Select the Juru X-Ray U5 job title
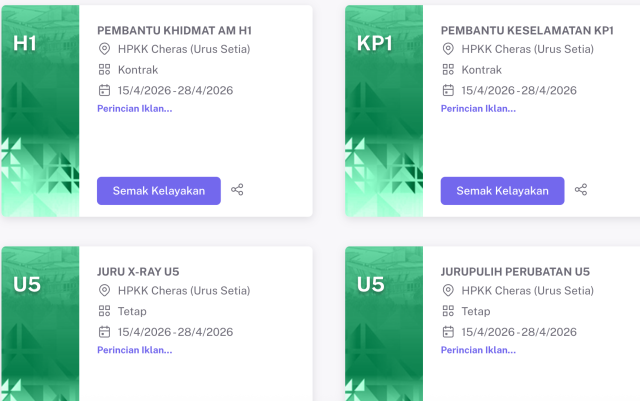This screenshot has width=640, height=401. point(138,271)
